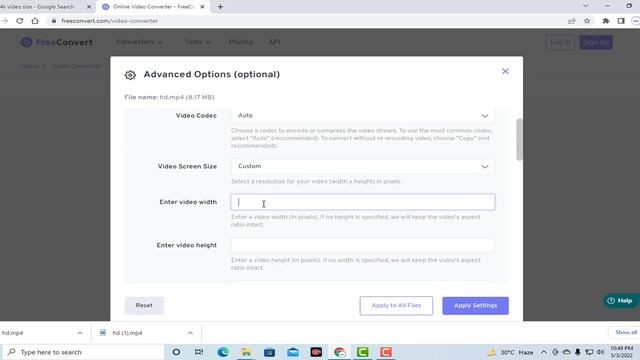This screenshot has height=360, width=640.
Task: Open the downloaded hd (1).mp4 file
Action: (127, 333)
